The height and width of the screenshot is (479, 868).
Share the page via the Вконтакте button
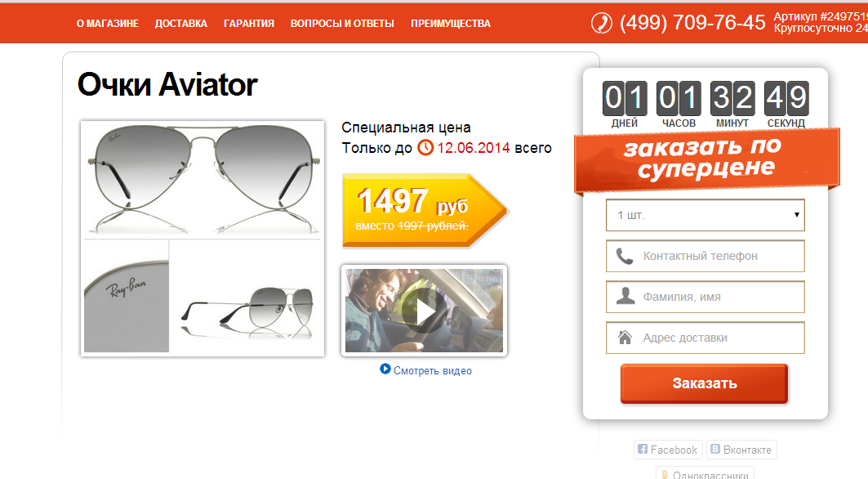click(x=741, y=450)
